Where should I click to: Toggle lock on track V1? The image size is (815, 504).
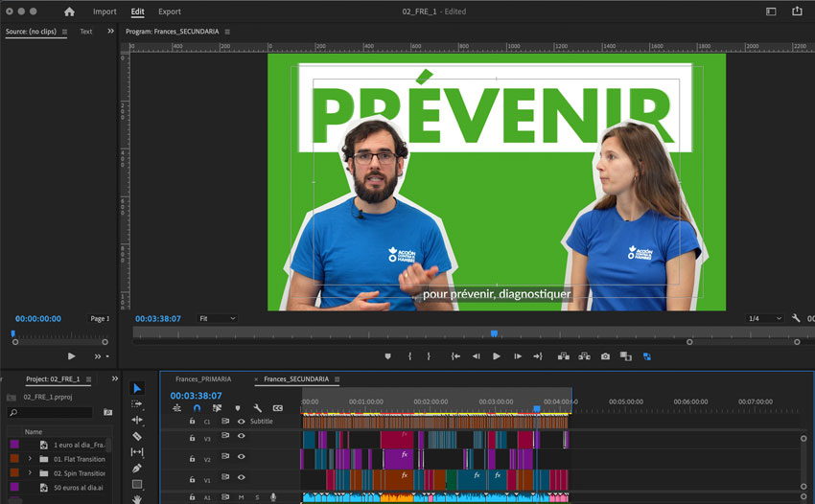[x=192, y=477]
